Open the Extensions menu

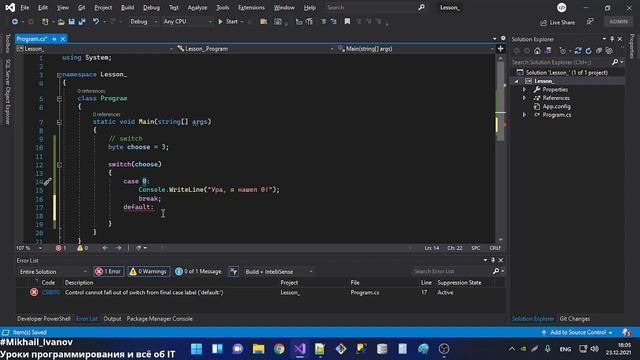[x=251, y=7]
